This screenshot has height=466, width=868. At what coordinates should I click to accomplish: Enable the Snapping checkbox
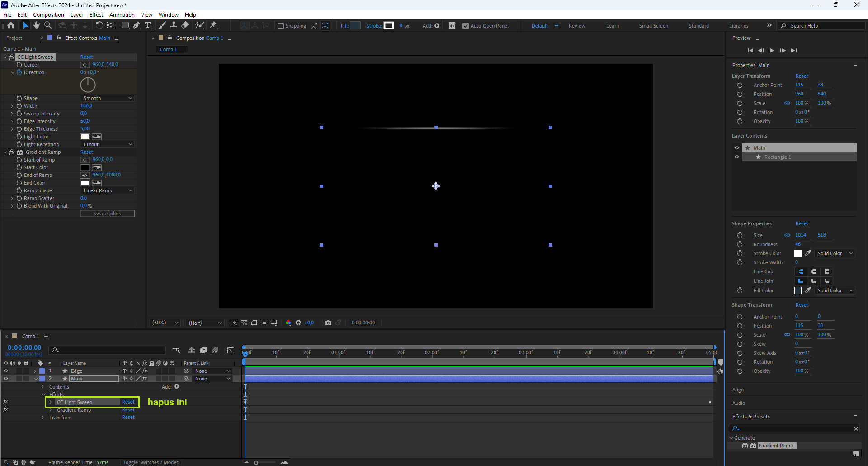(281, 26)
